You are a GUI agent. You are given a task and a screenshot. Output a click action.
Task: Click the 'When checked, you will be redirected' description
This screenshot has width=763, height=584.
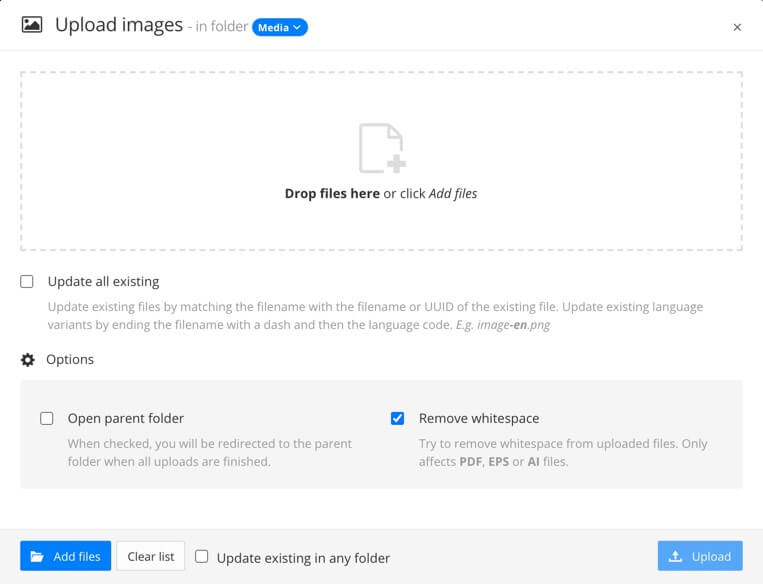(x=210, y=453)
